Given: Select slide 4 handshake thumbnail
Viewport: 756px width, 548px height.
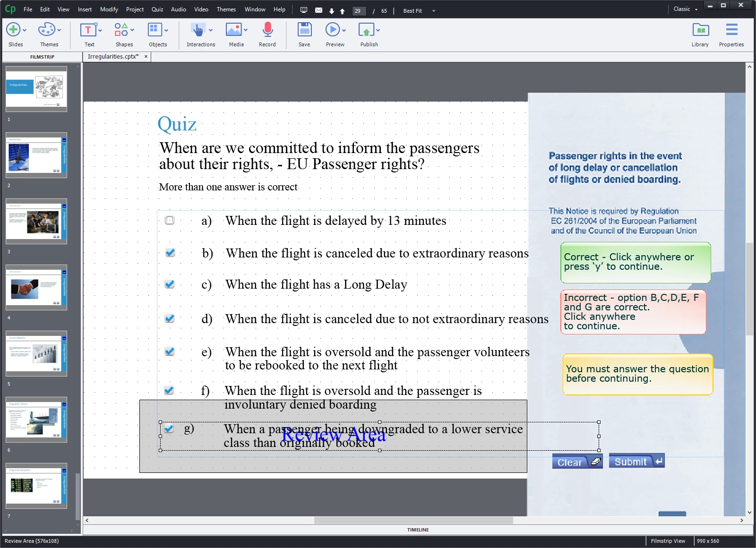Looking at the screenshot, I should tap(36, 287).
